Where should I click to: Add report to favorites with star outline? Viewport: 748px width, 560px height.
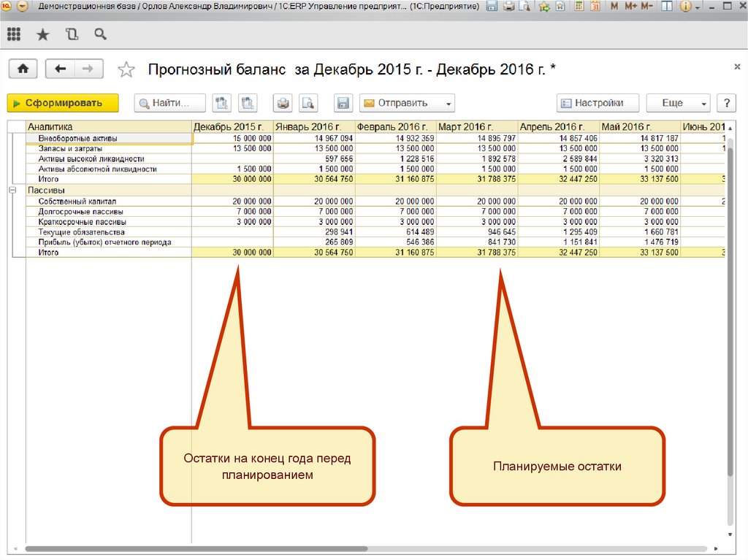(x=126, y=69)
